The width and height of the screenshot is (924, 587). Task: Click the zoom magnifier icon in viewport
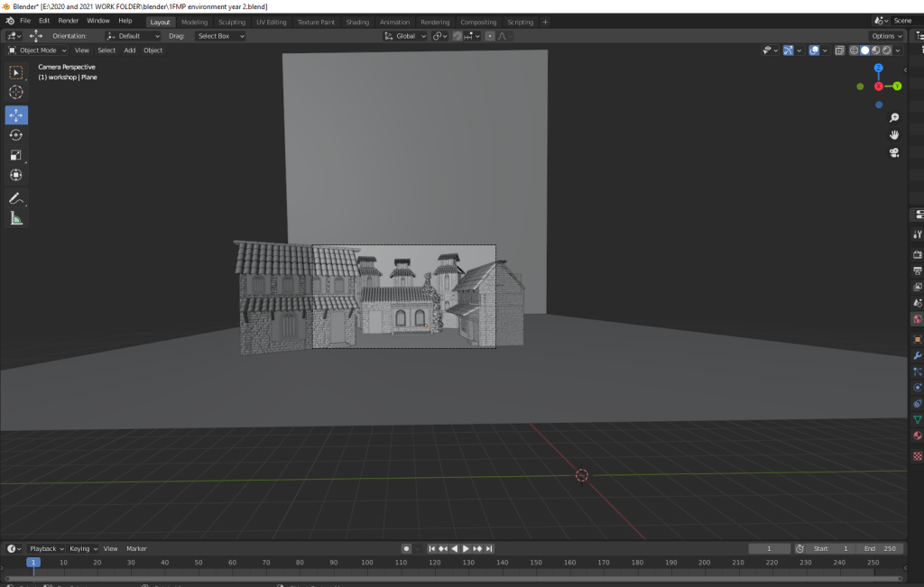(x=893, y=118)
